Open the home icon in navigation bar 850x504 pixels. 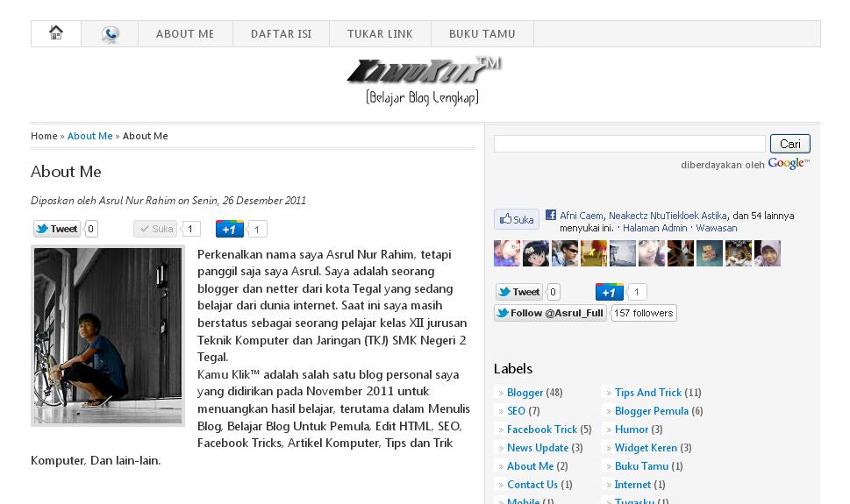[x=56, y=33]
